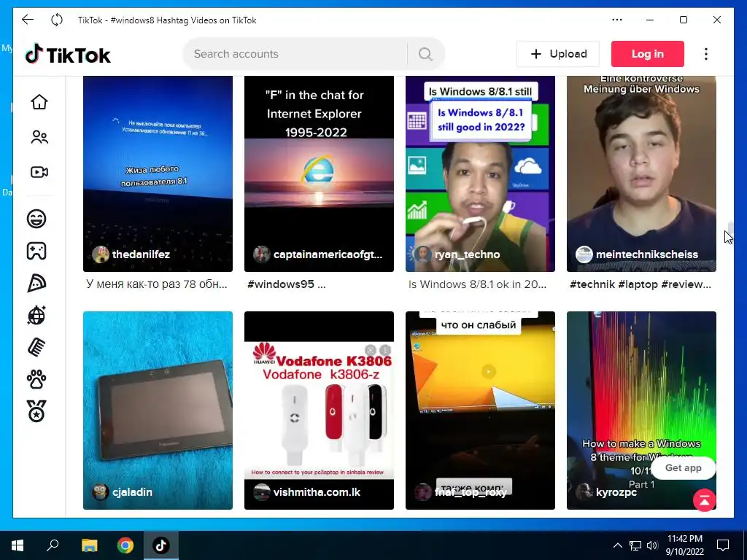Click the TikTok logo
Screen dimensions: 747x560
(68, 55)
